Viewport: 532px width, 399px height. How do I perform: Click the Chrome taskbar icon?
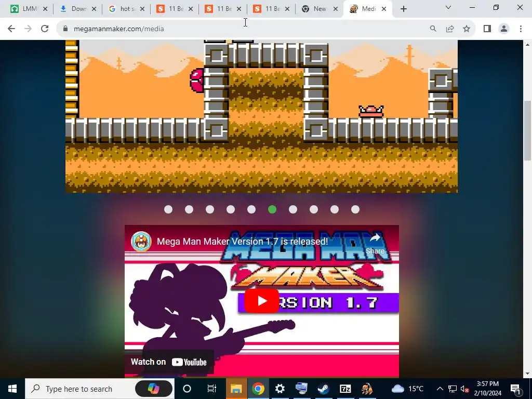[258, 389]
